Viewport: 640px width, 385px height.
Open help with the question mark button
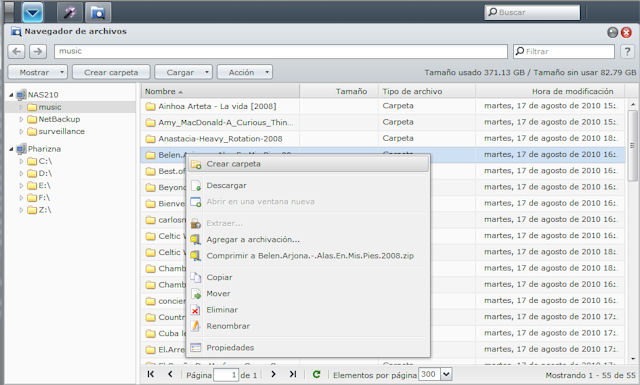(x=627, y=51)
